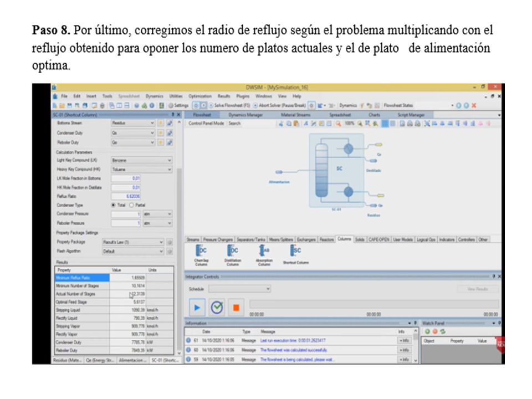The height and width of the screenshot is (399, 532).
Task: Click the yellow create icon next to Condenser Duty
Action: click(161, 133)
